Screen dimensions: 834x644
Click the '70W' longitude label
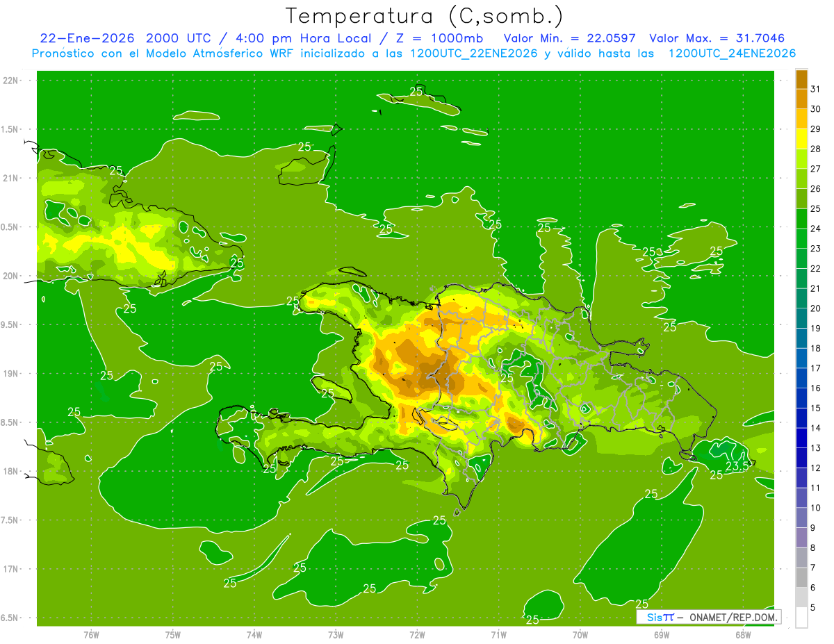[x=580, y=635]
